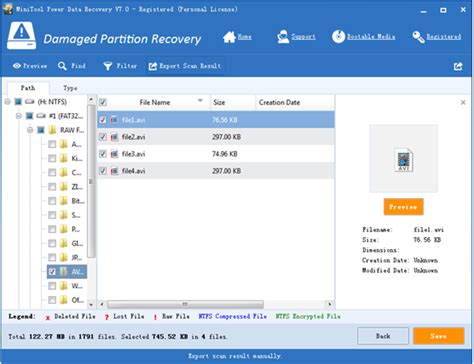Open the Support icon
474x364 pixels.
tap(283, 37)
